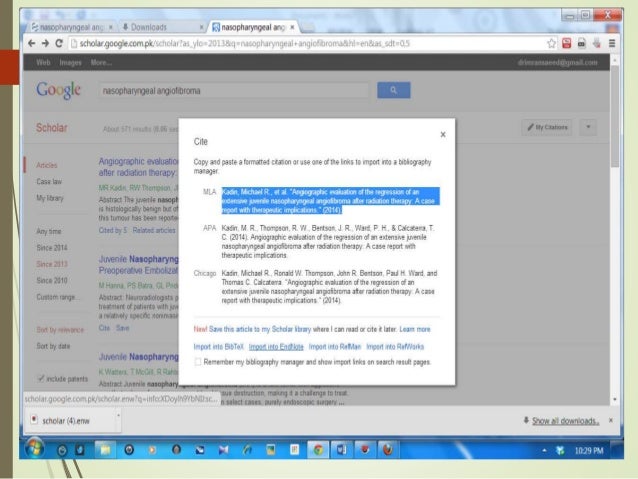Viewport: 638px width, 479px height.
Task: Click the Google logo
Action: pos(59,90)
